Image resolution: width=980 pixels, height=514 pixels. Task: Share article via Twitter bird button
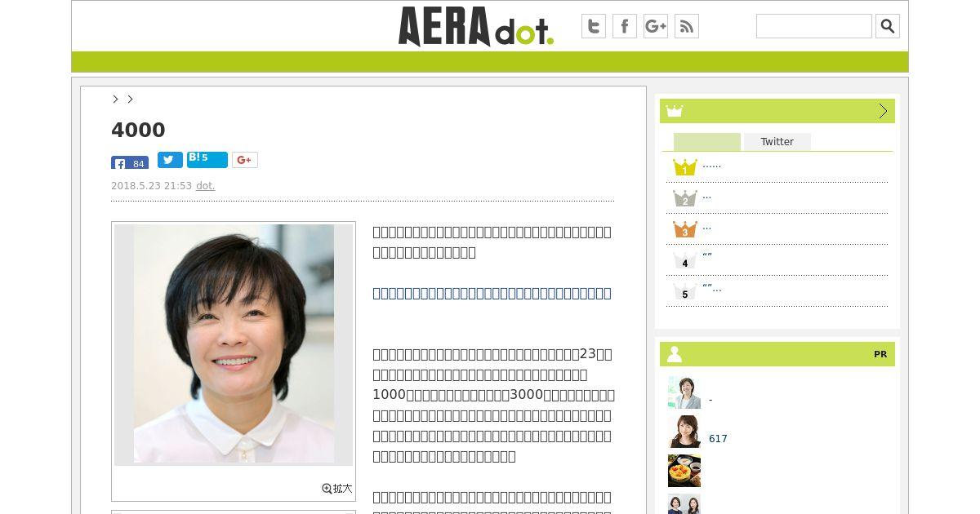tap(170, 160)
